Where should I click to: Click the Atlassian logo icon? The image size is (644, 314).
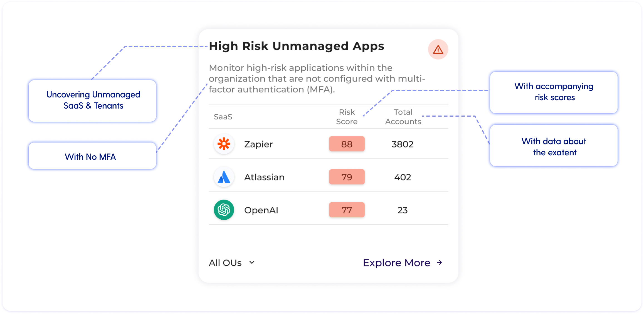[224, 177]
